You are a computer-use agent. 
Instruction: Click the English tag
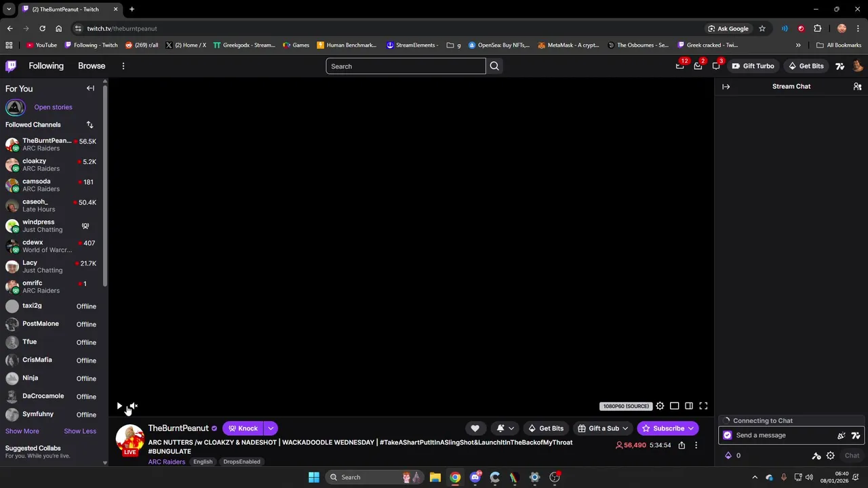(x=203, y=462)
